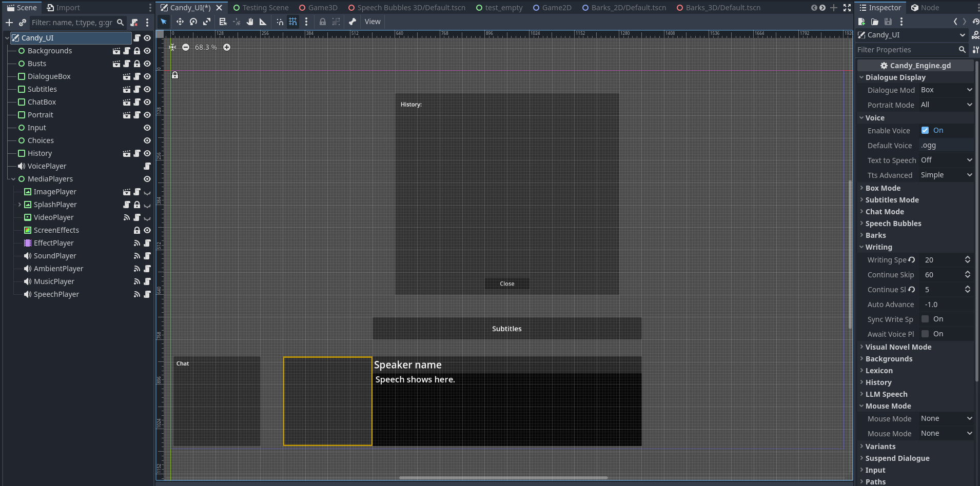Click the lock icon on Busts node
The image size is (980, 486).
coord(137,64)
